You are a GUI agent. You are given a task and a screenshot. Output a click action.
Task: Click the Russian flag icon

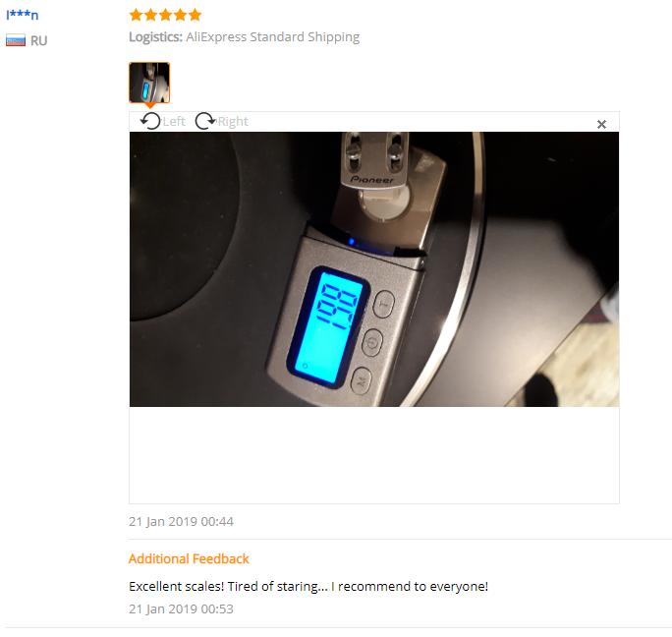pos(16,40)
